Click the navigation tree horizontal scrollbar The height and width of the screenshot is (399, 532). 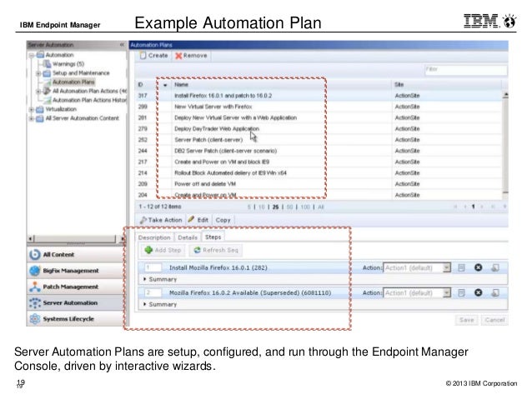(77, 239)
